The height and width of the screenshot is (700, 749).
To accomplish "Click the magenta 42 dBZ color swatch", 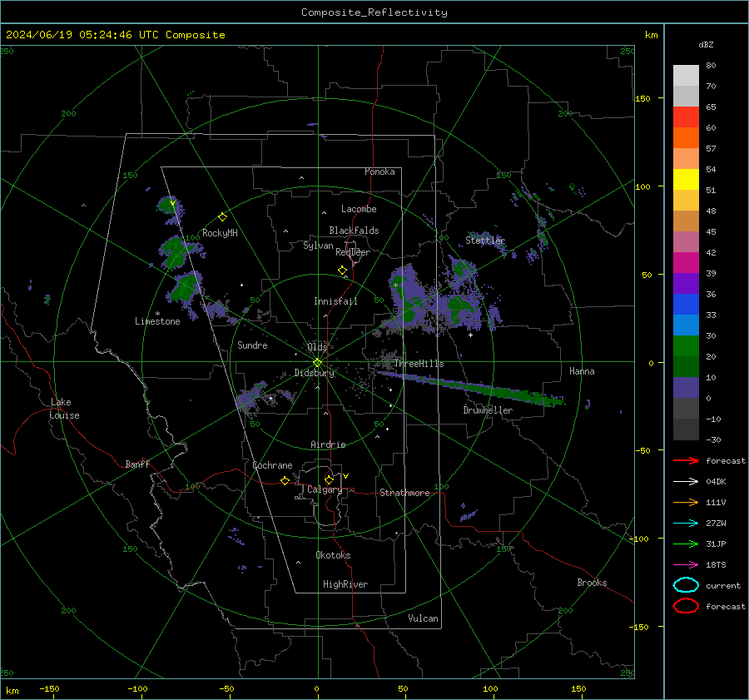I will [x=686, y=263].
